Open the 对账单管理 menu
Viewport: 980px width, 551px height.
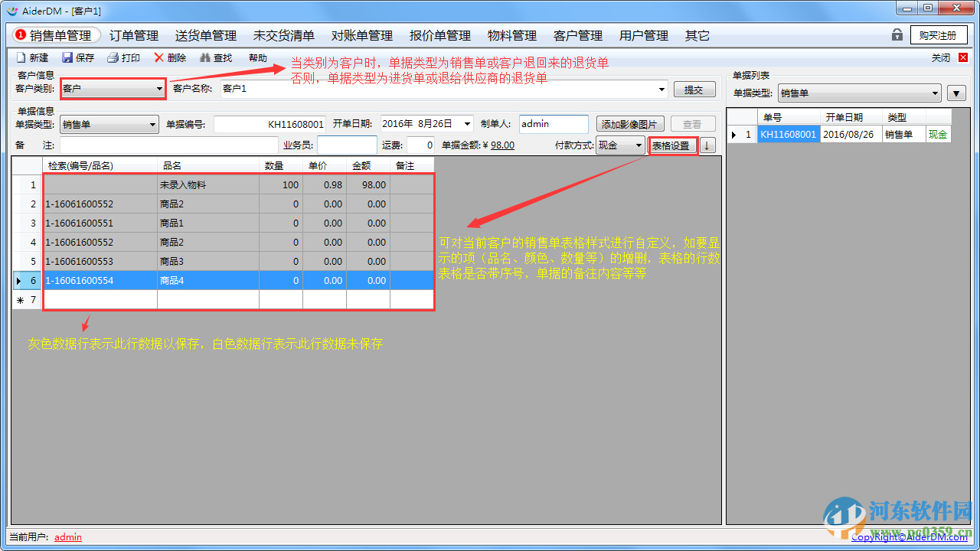click(362, 35)
